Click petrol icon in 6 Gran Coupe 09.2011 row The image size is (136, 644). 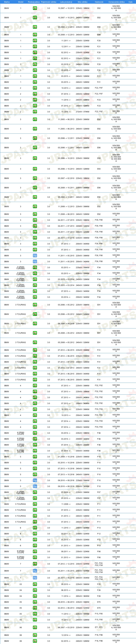click(x=35, y=551)
